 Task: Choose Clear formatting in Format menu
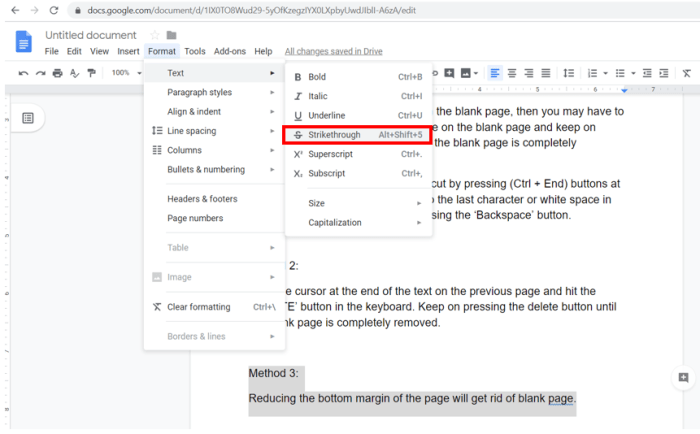(214, 307)
